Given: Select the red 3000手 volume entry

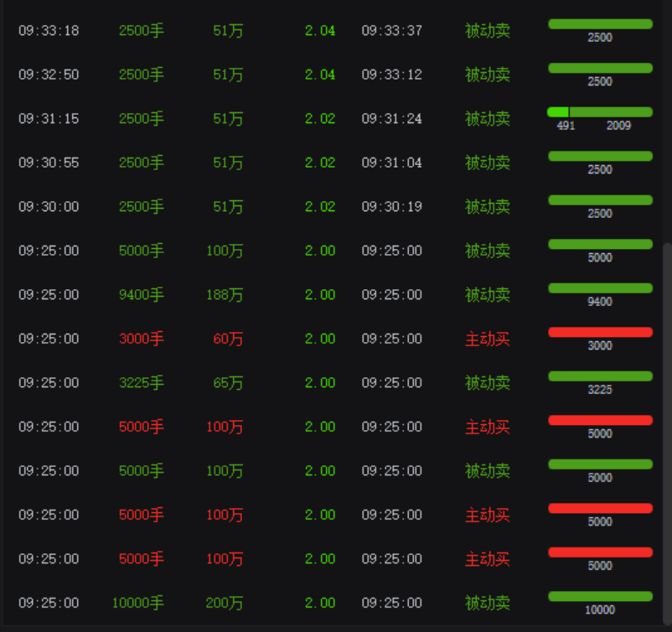Looking at the screenshot, I should (x=141, y=339).
